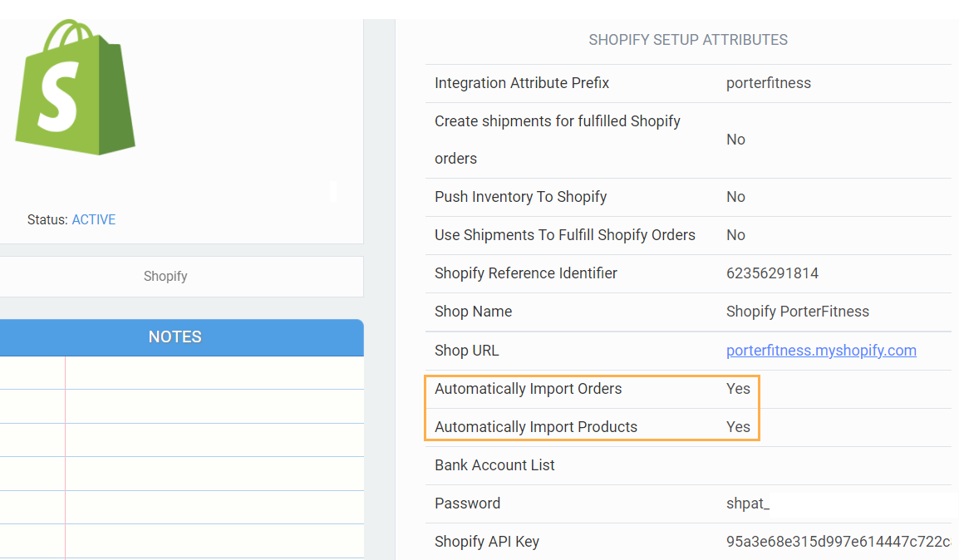This screenshot has height=560, width=959.
Task: Toggle the Create shipments for fulfilled orders value
Action: pyautogui.click(x=735, y=140)
